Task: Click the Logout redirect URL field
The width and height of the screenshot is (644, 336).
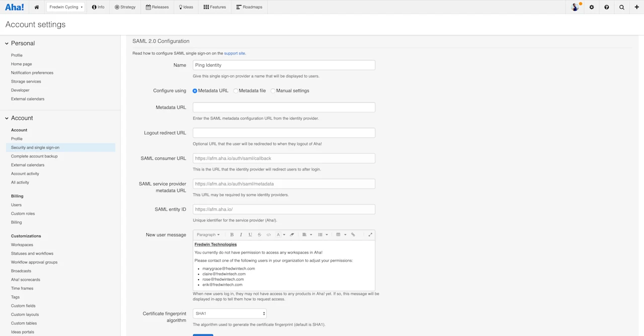Action: [284, 133]
